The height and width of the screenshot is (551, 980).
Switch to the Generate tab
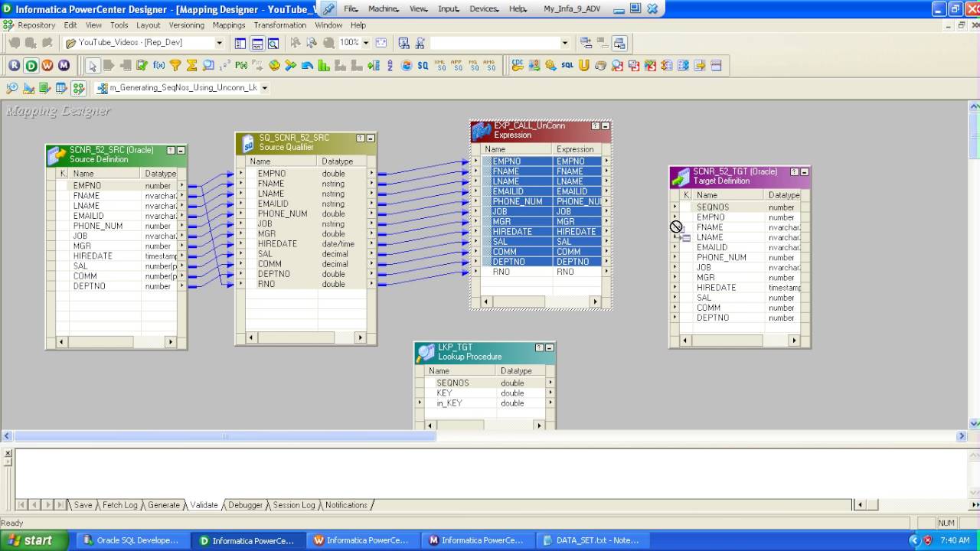pyautogui.click(x=164, y=505)
